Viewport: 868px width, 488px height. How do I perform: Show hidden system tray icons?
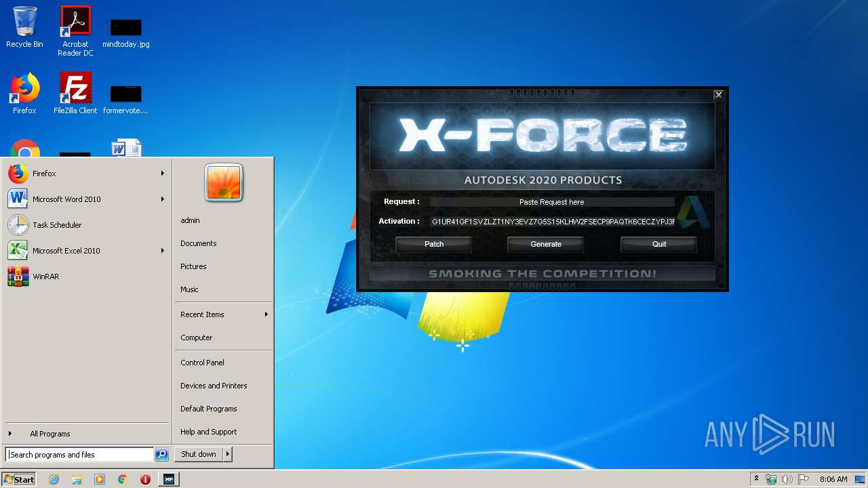pyautogui.click(x=756, y=479)
